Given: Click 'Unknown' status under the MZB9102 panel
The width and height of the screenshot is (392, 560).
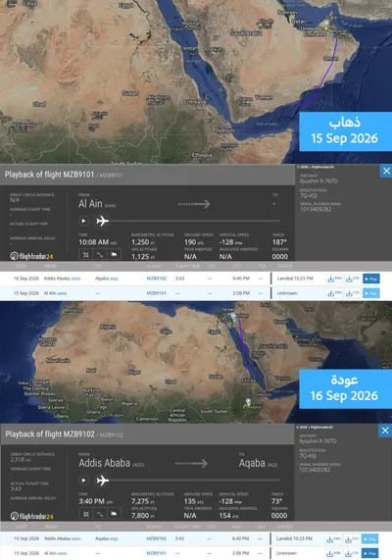Looking at the screenshot, I should pyautogui.click(x=286, y=553).
